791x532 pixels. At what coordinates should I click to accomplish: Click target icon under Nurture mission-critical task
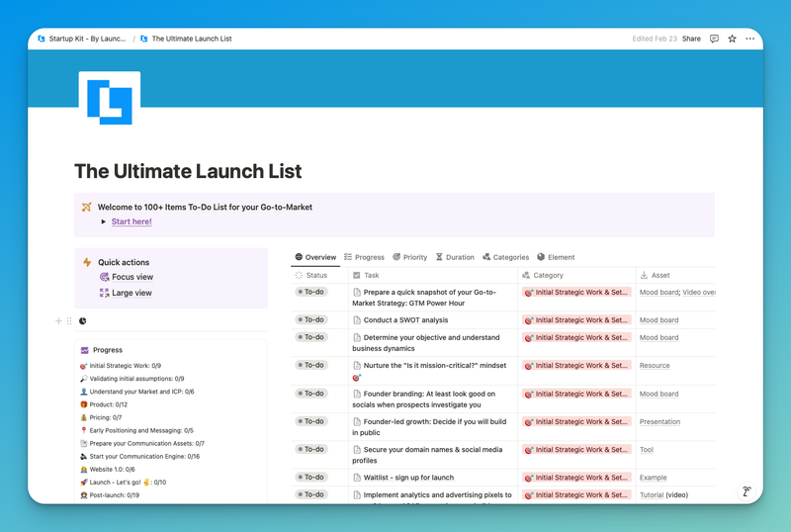click(x=357, y=378)
